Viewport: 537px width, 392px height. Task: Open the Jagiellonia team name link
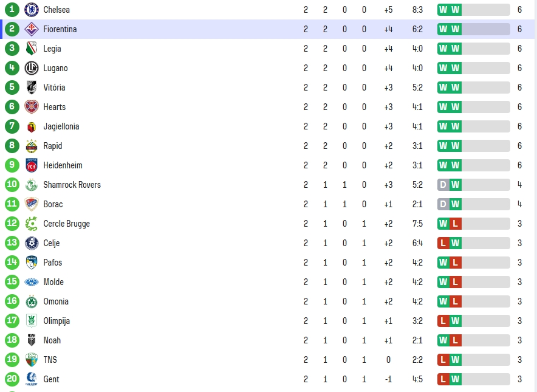pos(61,126)
